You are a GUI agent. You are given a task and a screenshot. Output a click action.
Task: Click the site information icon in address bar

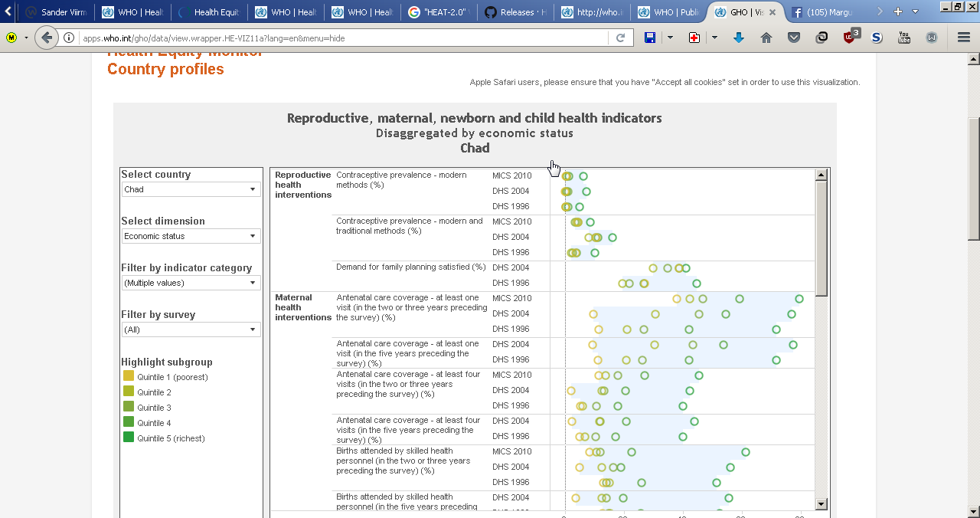69,38
